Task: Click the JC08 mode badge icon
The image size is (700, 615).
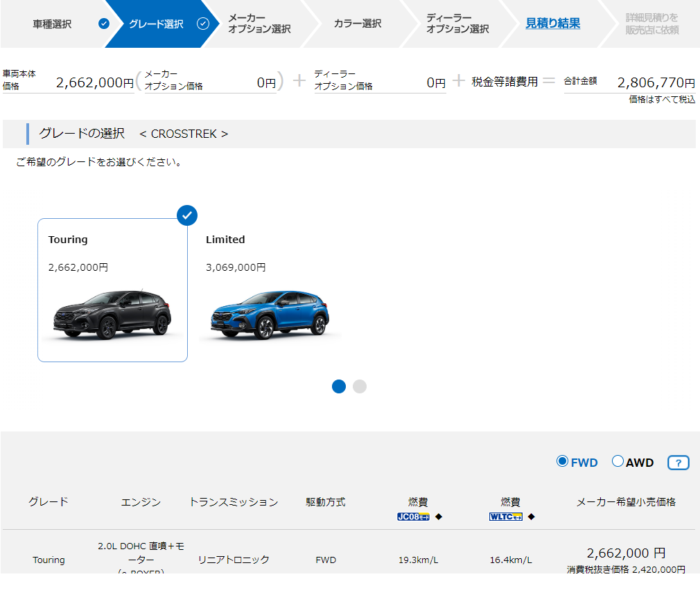Action: click(x=413, y=517)
